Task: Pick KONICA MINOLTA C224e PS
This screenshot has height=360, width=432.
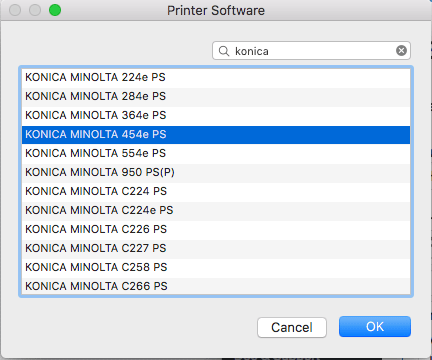Action: [x=216, y=210]
